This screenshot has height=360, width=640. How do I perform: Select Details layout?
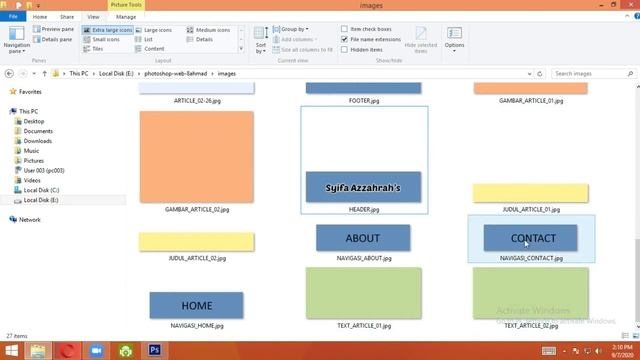[x=200, y=40]
